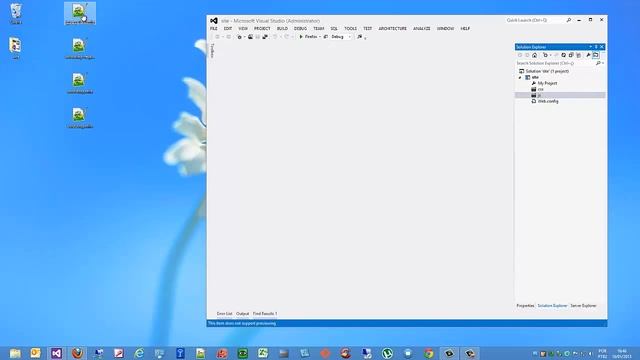Click the taskbar clock and date

pyautogui.click(x=622, y=353)
